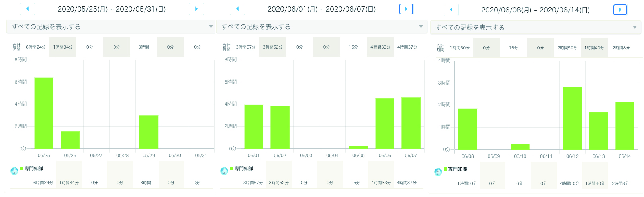Click the small 06/10 bar
Image resolution: width=644 pixels, height=197 pixels.
[x=520, y=146]
